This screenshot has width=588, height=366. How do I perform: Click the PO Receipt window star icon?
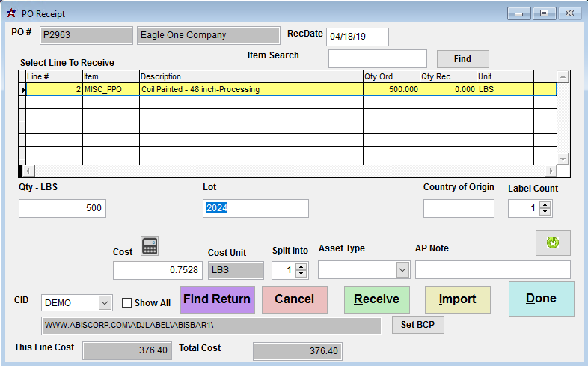tap(10, 13)
